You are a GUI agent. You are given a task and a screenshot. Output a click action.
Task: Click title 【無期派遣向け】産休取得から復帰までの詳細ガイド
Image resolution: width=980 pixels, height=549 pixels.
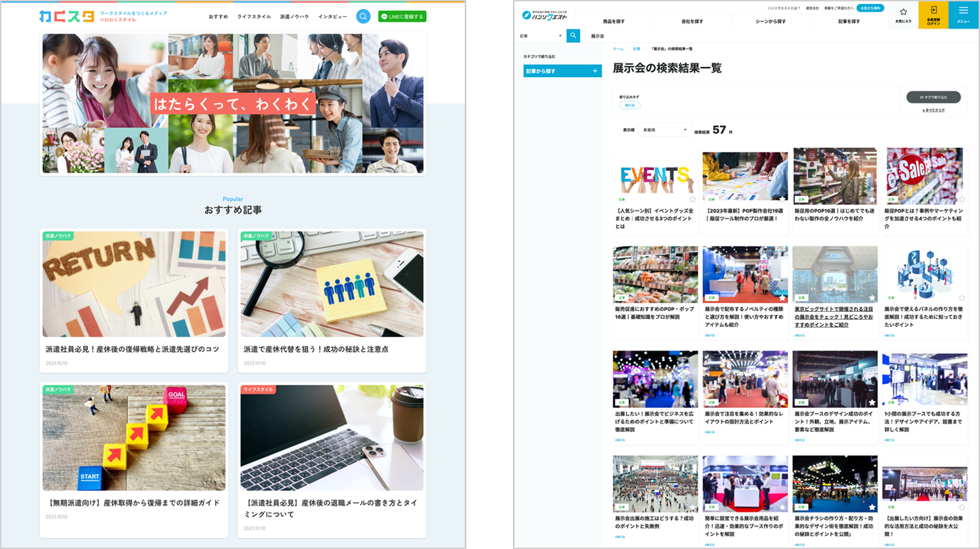133,503
